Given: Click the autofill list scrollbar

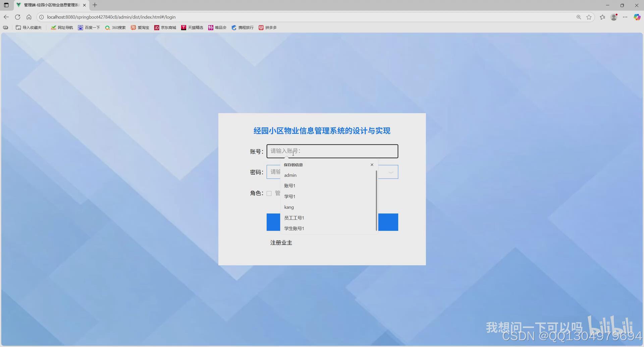Looking at the screenshot, I should pos(376,201).
